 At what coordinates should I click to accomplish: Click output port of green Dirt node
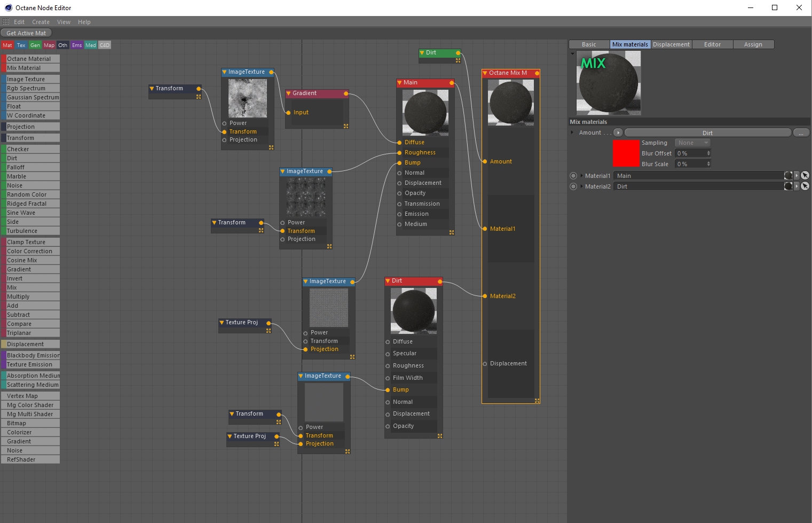coord(458,53)
